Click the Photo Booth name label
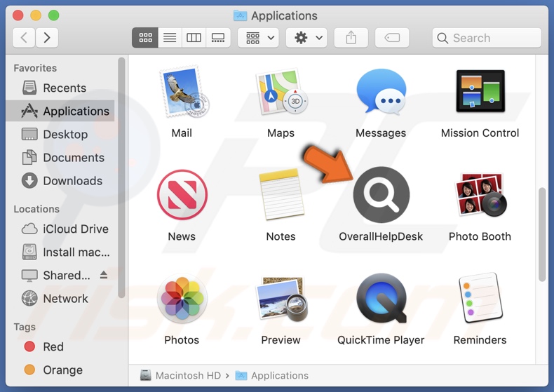This screenshot has width=554, height=392. [x=480, y=236]
